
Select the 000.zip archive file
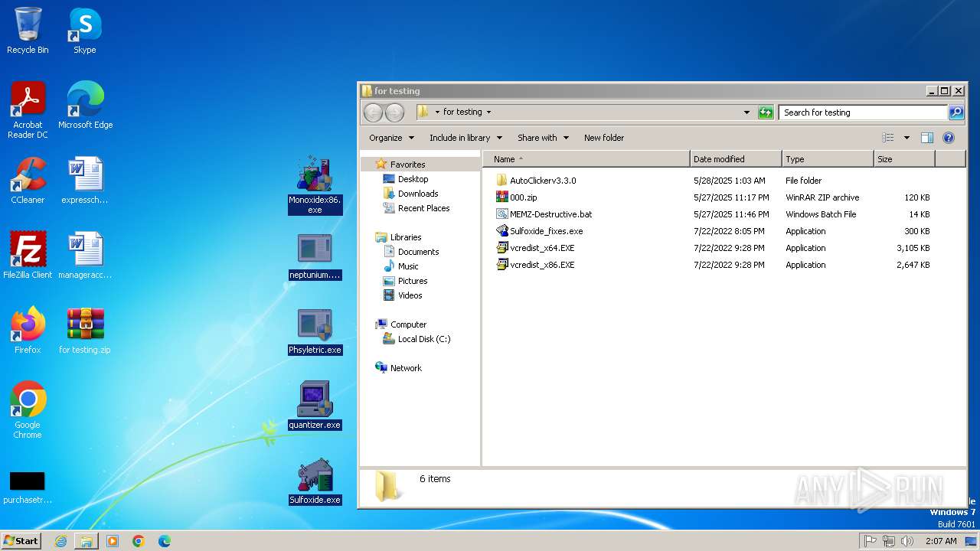(x=524, y=197)
